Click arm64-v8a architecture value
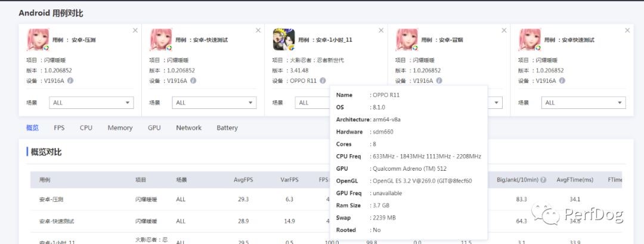The width and height of the screenshot is (644, 244). tap(386, 120)
